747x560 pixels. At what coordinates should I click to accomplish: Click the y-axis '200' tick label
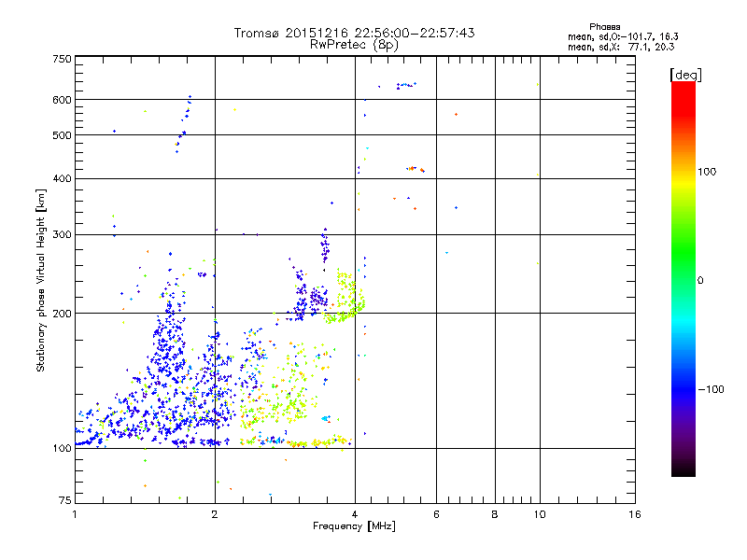[x=63, y=314]
